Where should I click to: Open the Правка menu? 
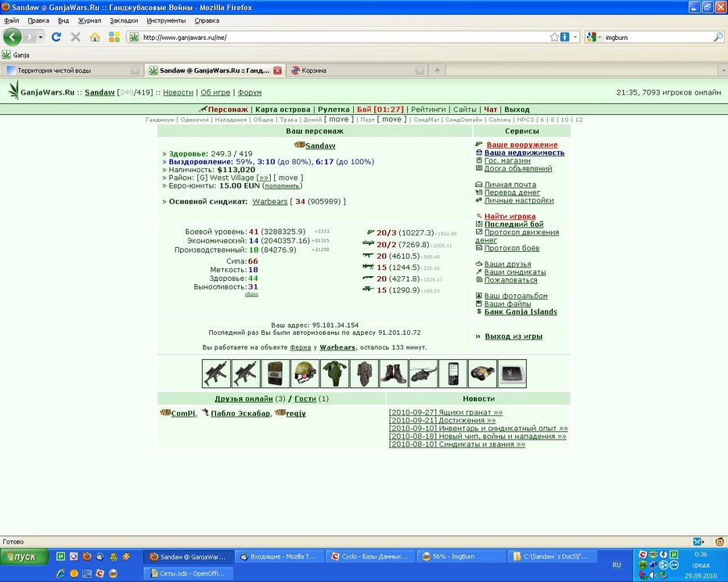coord(38,20)
